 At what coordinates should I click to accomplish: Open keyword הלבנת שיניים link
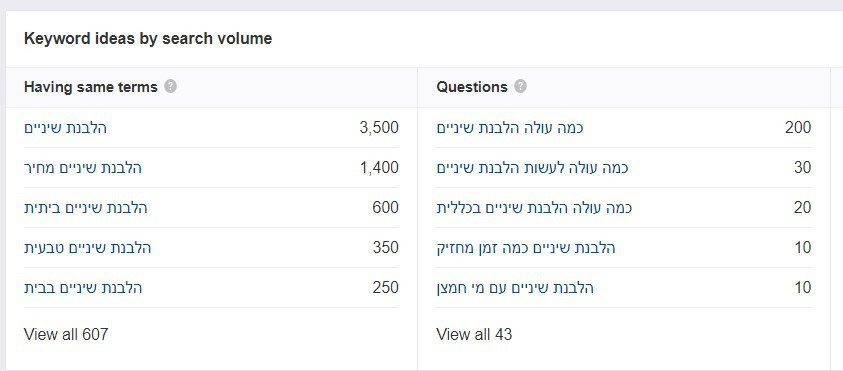[x=66, y=128]
